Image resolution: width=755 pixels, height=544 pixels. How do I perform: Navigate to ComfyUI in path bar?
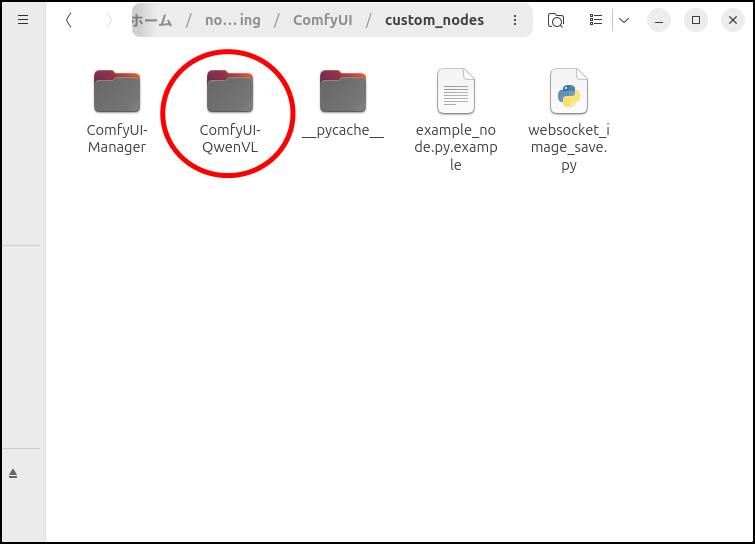(x=322, y=20)
